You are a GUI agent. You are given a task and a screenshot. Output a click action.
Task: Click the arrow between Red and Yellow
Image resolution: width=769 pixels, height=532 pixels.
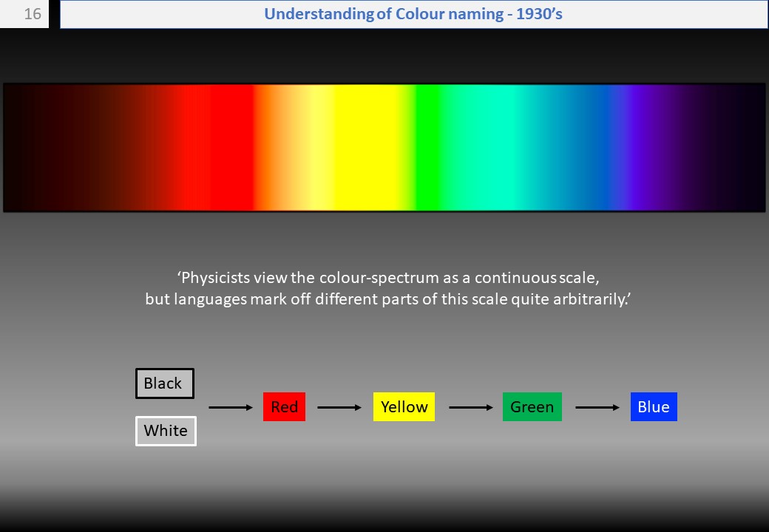point(339,408)
